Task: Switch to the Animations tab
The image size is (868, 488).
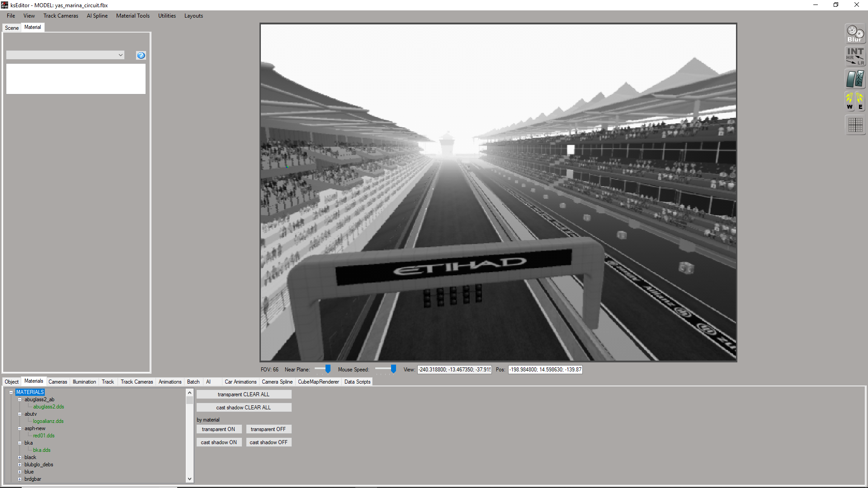Action: (170, 382)
